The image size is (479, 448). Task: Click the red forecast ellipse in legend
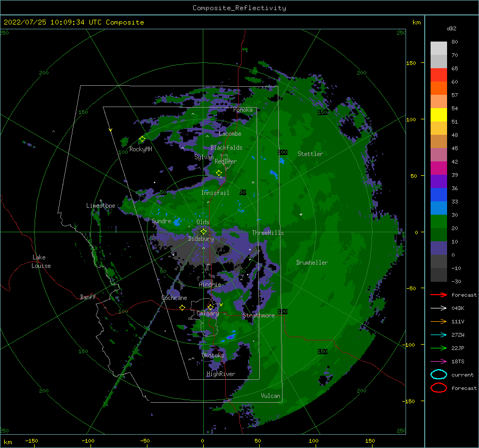[x=439, y=388]
